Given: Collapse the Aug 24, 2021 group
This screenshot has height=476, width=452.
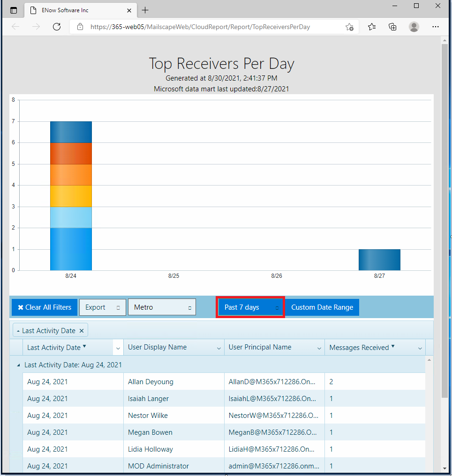Looking at the screenshot, I should click(x=18, y=365).
